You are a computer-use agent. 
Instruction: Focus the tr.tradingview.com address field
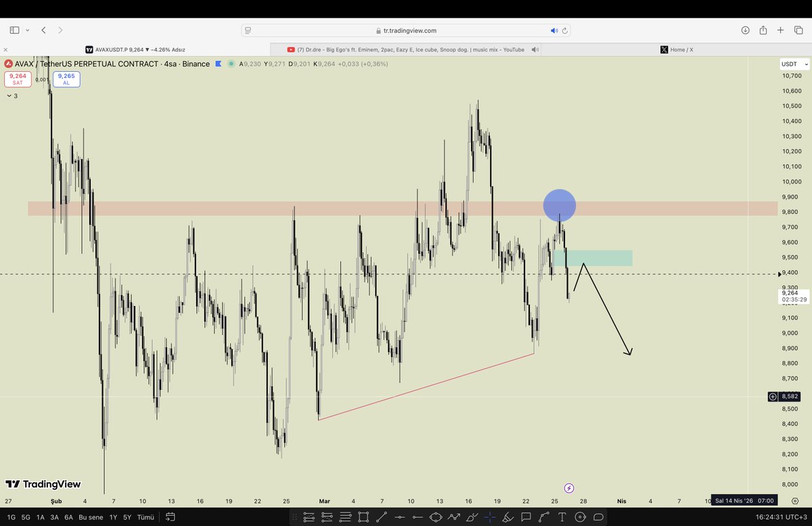[x=406, y=30]
